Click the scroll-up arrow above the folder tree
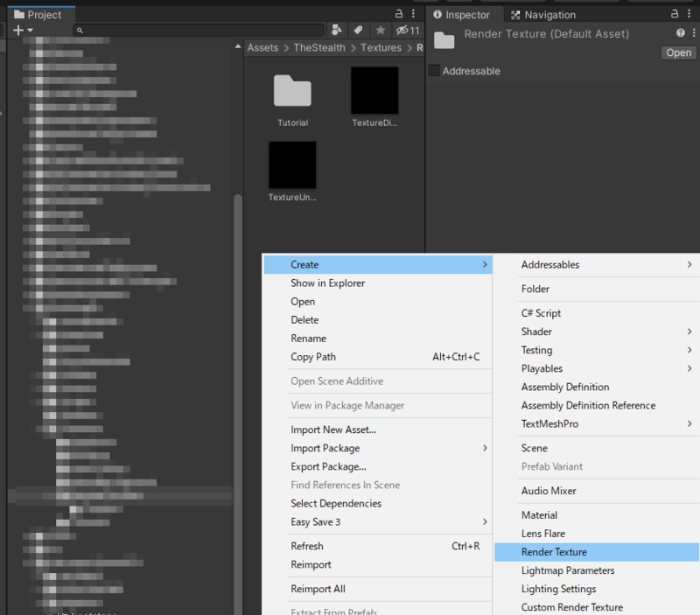700x615 pixels. pyautogui.click(x=238, y=46)
